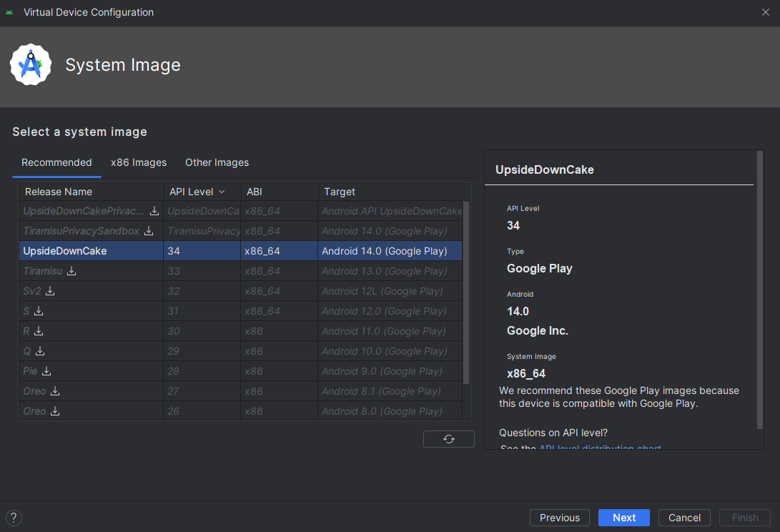The image size is (780, 532).
Task: Click the Google Inc. vendor text
Action: (x=538, y=330)
